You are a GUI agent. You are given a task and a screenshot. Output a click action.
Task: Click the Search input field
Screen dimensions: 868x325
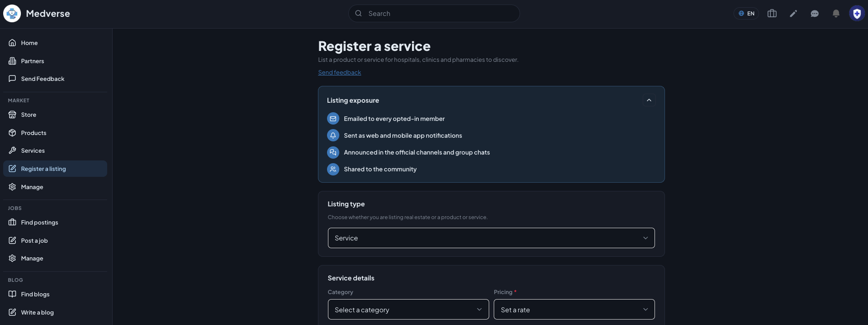(x=434, y=14)
